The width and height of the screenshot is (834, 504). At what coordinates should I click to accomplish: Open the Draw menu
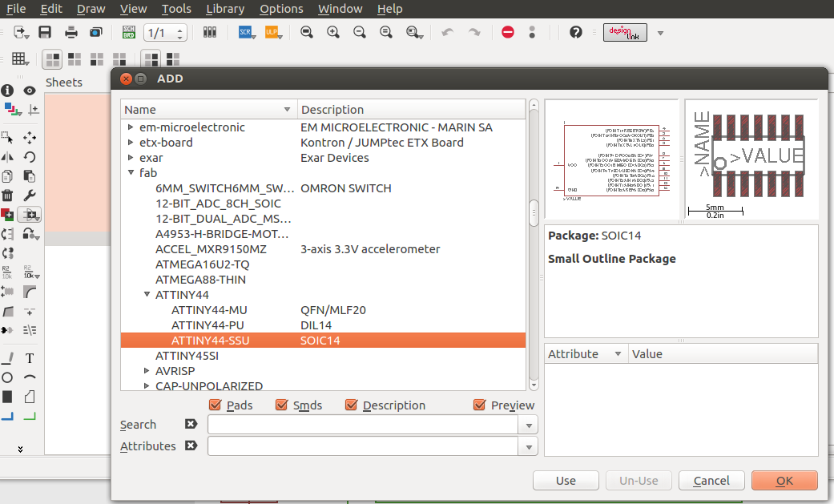[91, 9]
